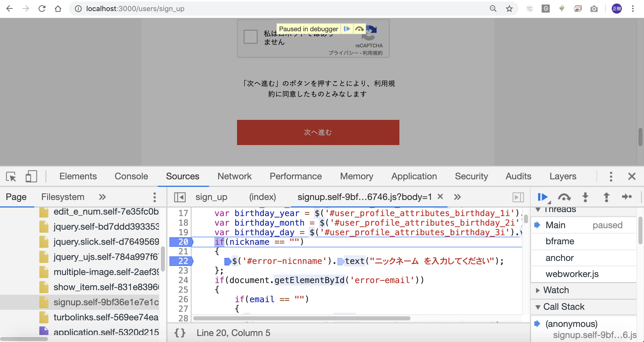
Task: Bookmark this page with the star
Action: (x=509, y=9)
